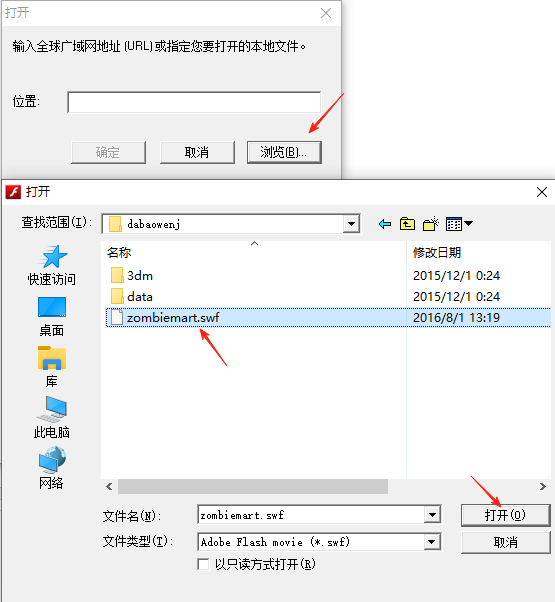Click the Open (O) button
This screenshot has width=555, height=602.
(505, 515)
